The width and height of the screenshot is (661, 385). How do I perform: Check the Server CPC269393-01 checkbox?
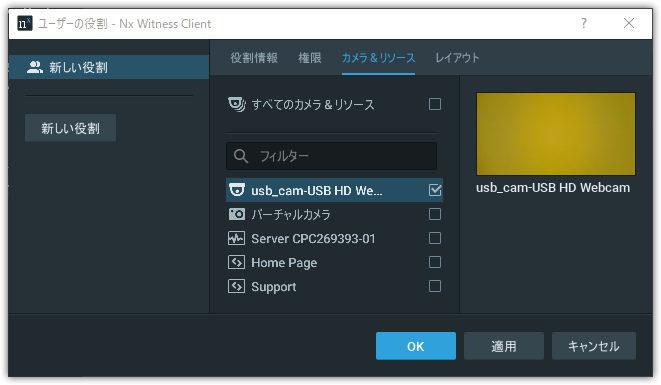click(435, 238)
